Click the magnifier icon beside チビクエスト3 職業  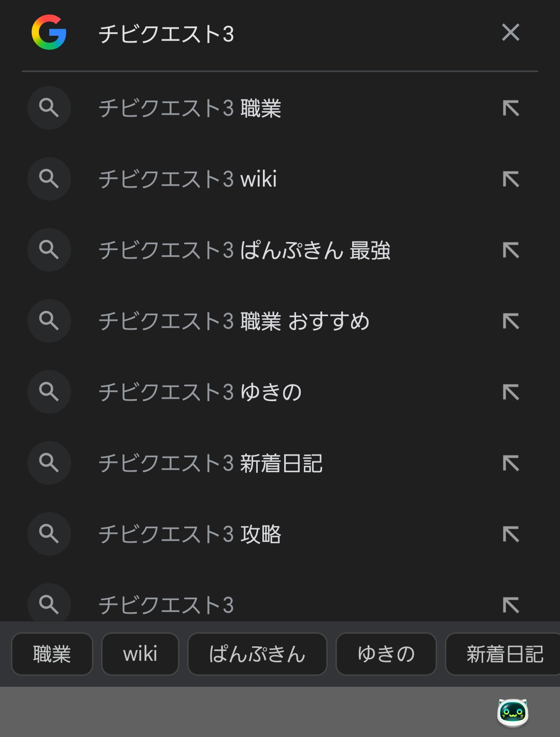click(49, 108)
